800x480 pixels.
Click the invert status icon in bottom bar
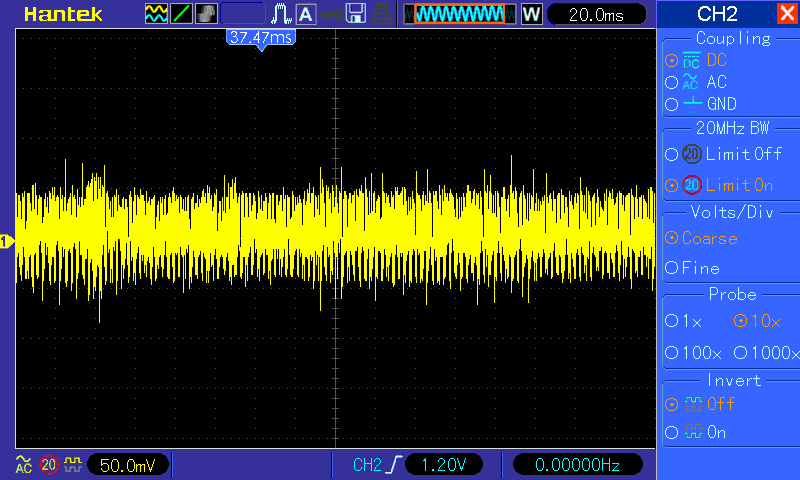pyautogui.click(x=73, y=464)
